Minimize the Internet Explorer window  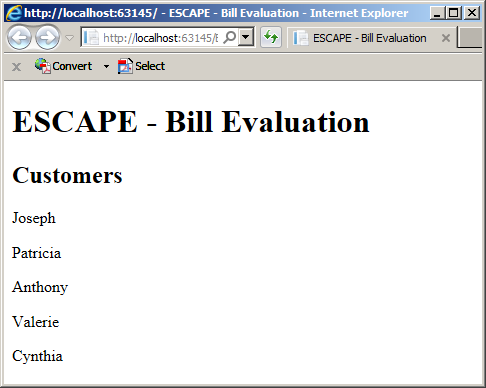click(437, 13)
